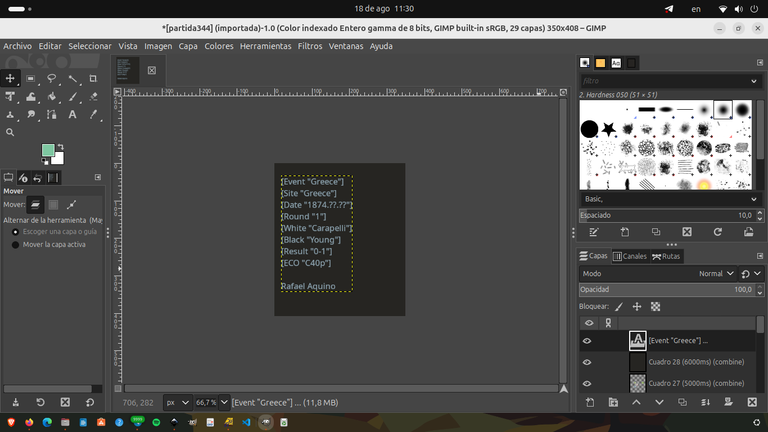Select the Free Select lasso tool
The width and height of the screenshot is (768, 432).
(x=51, y=78)
